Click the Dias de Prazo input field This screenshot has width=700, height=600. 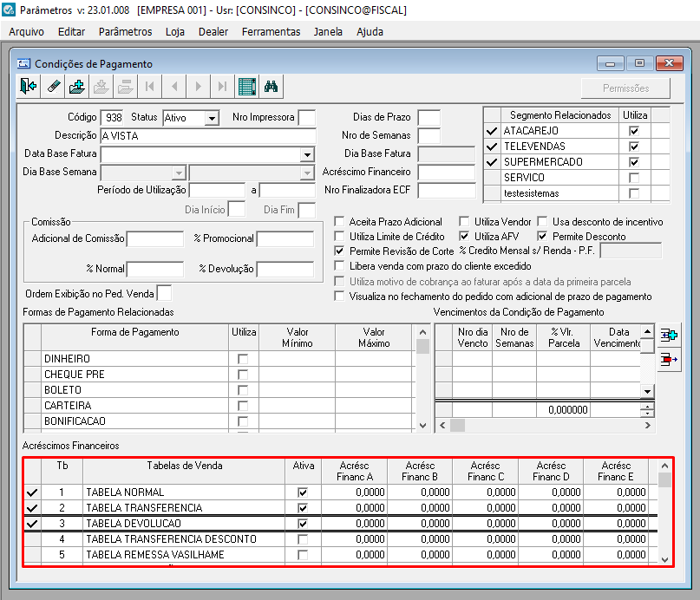point(429,118)
